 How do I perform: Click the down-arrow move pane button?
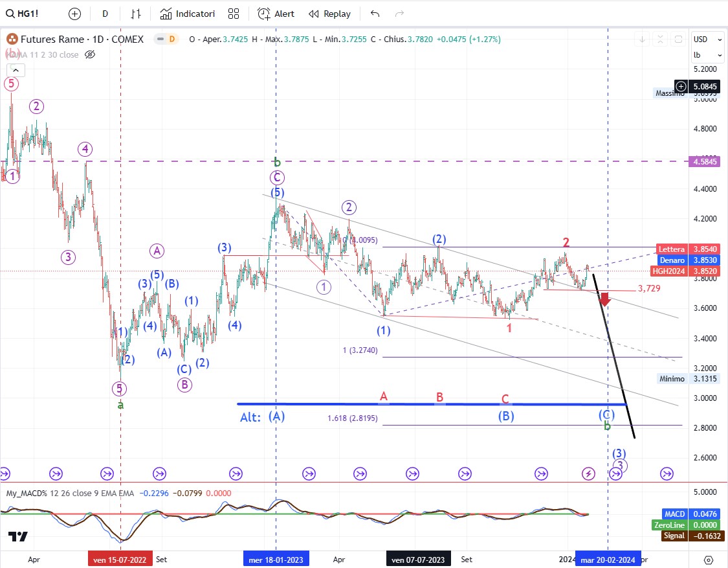coord(642,40)
